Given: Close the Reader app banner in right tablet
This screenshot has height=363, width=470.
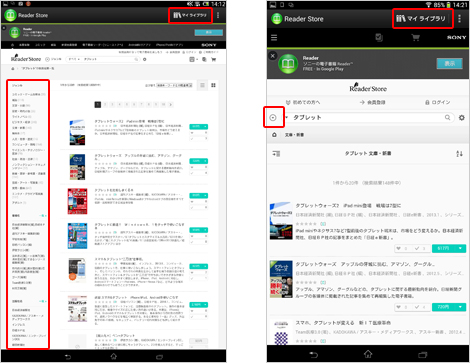Looking at the screenshot, I should (273, 56).
